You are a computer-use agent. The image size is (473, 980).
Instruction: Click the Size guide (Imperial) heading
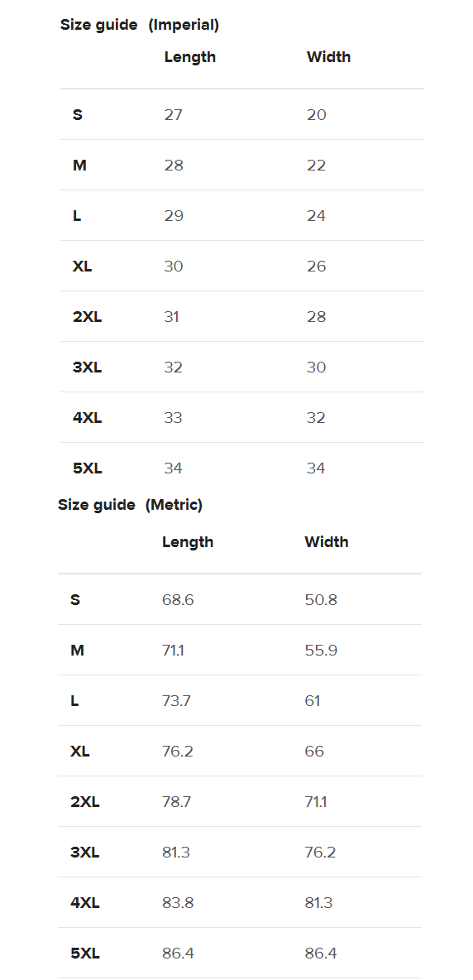(139, 25)
